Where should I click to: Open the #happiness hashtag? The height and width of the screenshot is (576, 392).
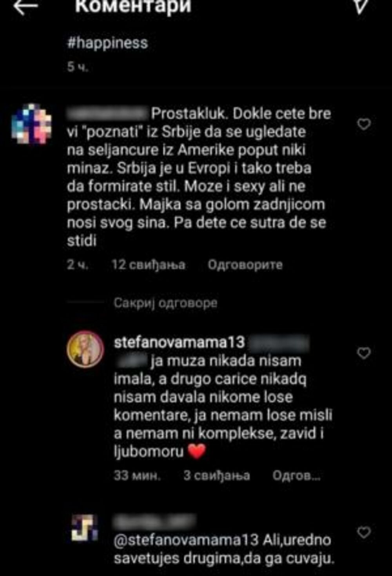pyautogui.click(x=107, y=42)
